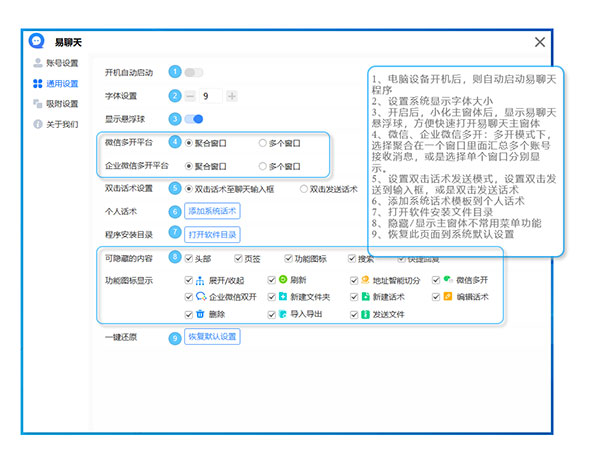Select 双击发送话术 option
The height and width of the screenshot is (464, 600).
coord(304,189)
